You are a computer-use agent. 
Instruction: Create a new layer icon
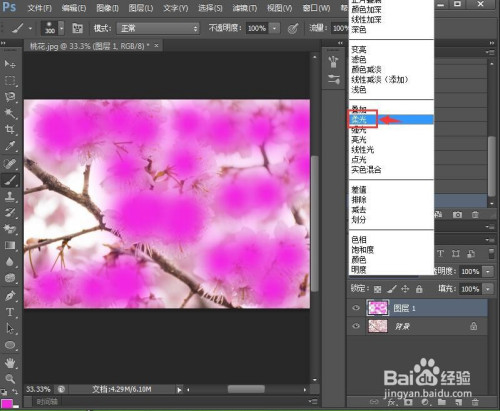[459, 402]
